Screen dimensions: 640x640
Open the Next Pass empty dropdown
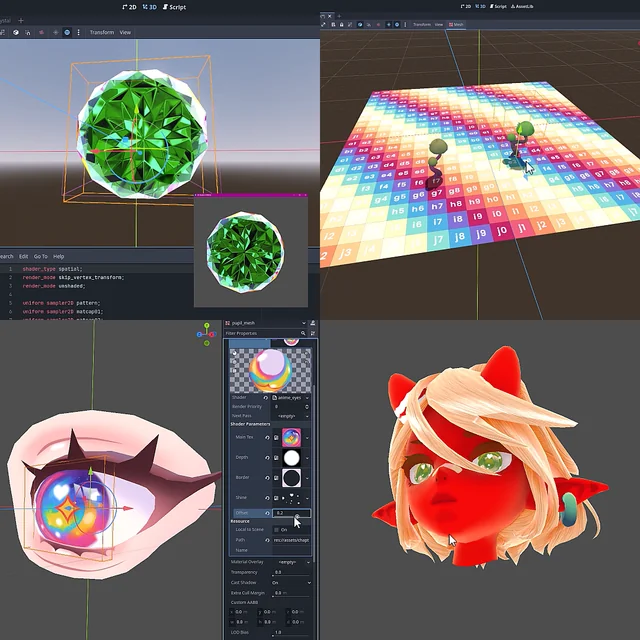pyautogui.click(x=291, y=416)
